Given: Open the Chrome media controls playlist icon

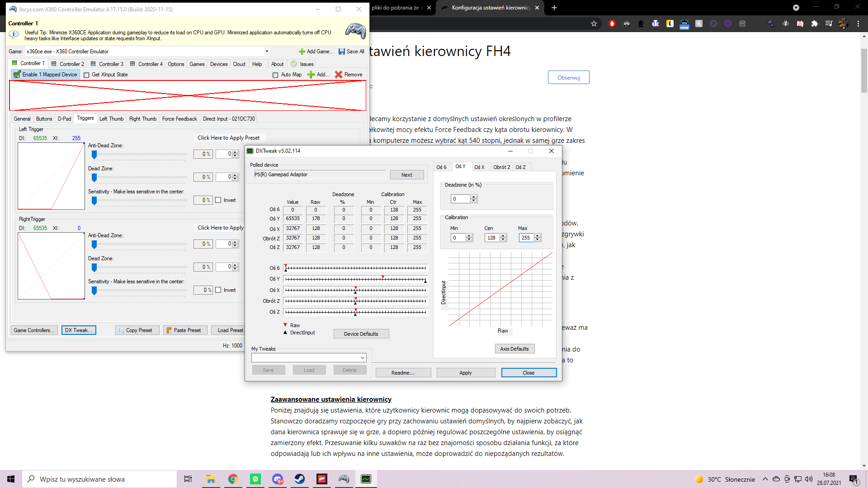Looking at the screenshot, I should click(x=829, y=23).
